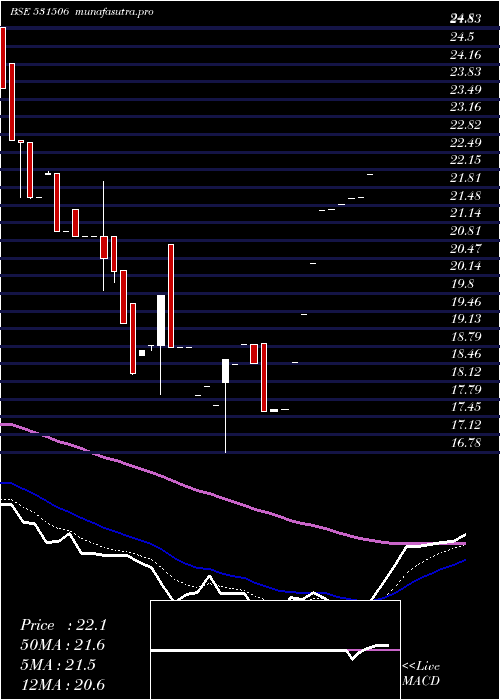Screen dimensions: 500x700
Task: Click the 22.82 price axis label
Action: tap(466, 125)
